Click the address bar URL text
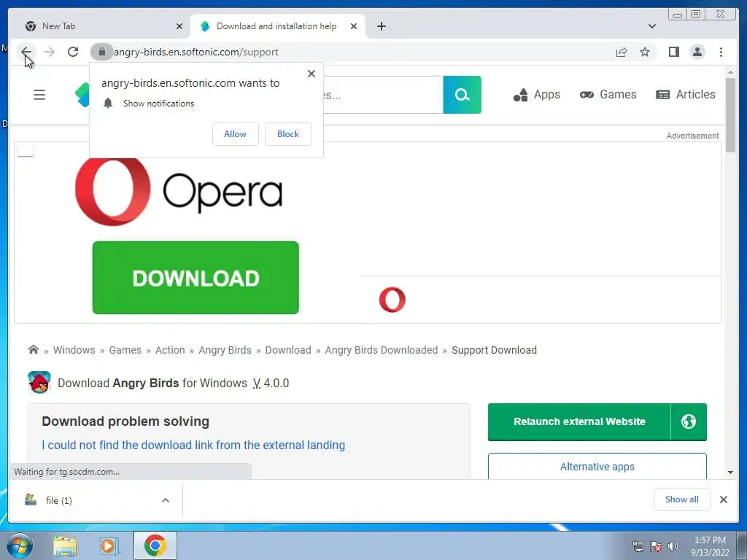The image size is (747, 560). (x=196, y=52)
